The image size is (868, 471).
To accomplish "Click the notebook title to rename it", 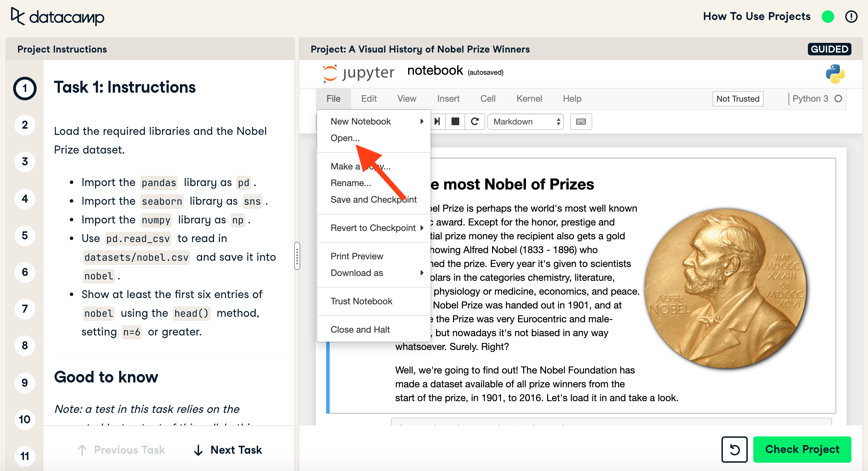I will pyautogui.click(x=435, y=71).
